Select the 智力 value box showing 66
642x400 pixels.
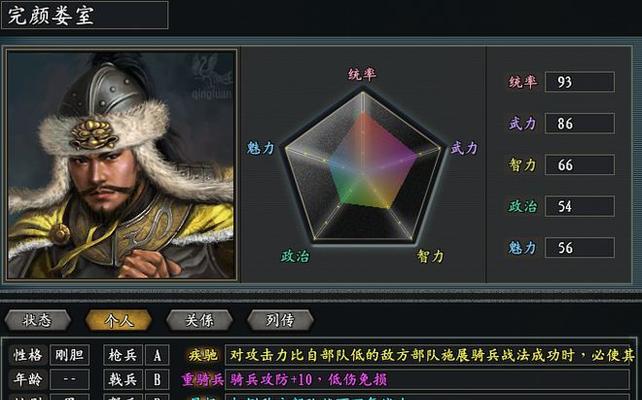click(x=579, y=165)
